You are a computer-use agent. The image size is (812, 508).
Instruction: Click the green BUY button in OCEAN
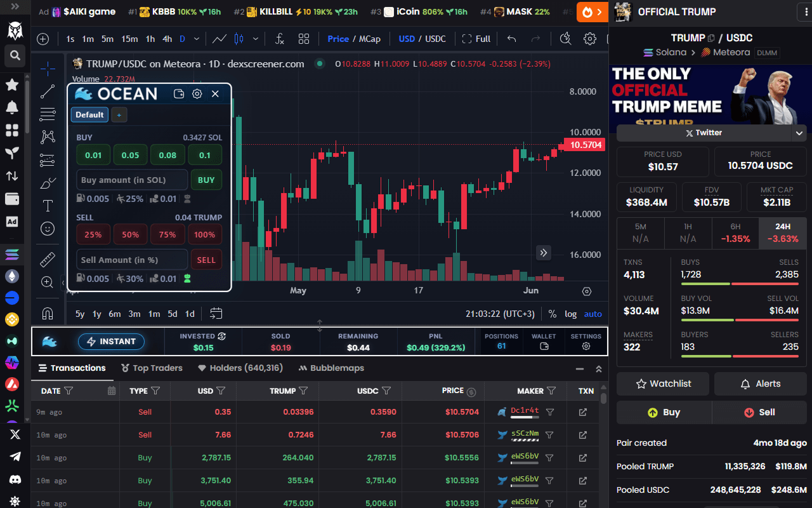click(x=206, y=180)
